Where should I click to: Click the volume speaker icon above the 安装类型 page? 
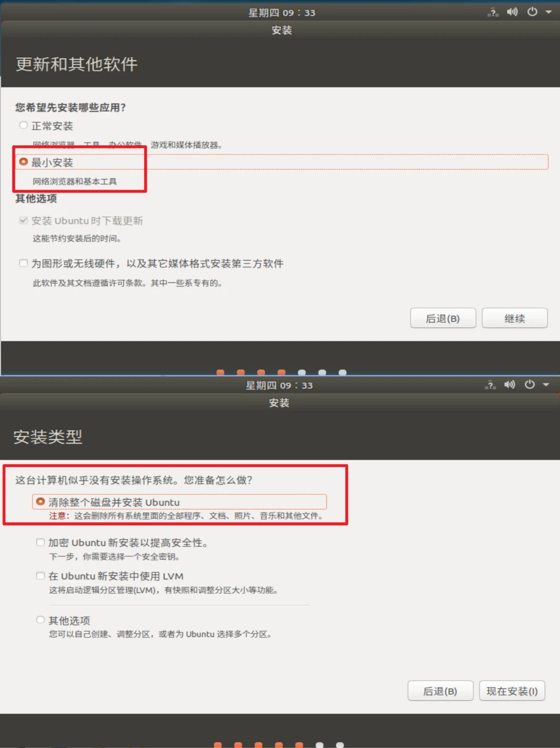[x=509, y=385]
